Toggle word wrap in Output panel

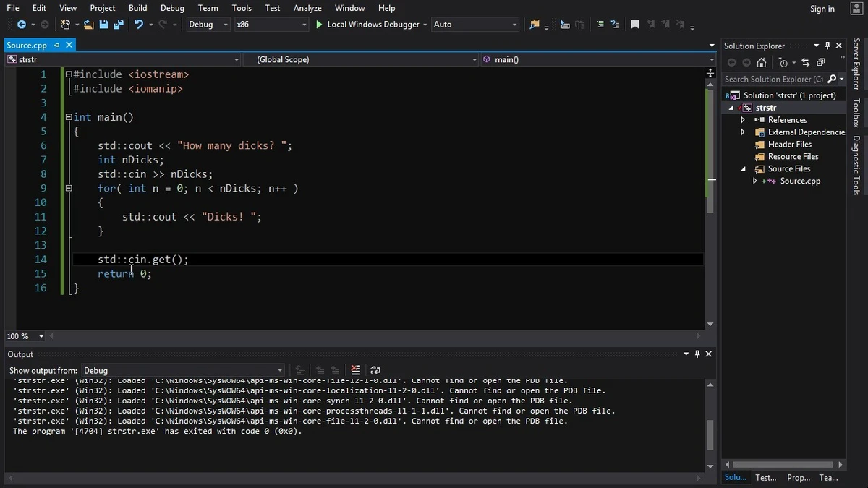375,370
